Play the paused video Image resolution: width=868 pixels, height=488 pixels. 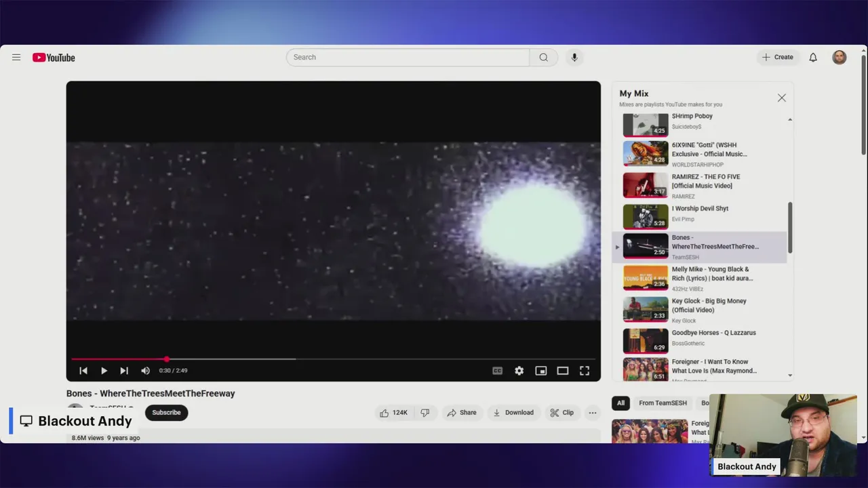tap(104, 371)
